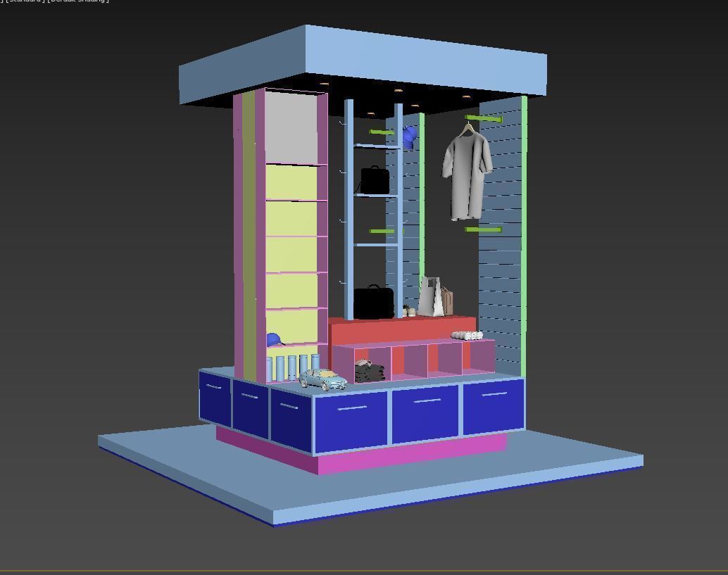The width and height of the screenshot is (728, 575).
Task: Select the grey panel atop the yellow shelving
Action: pyautogui.click(x=291, y=129)
